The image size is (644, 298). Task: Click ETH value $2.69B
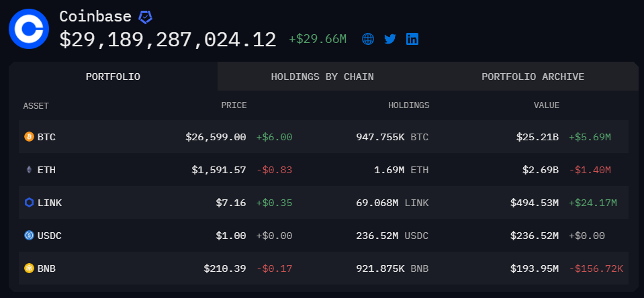pos(541,170)
